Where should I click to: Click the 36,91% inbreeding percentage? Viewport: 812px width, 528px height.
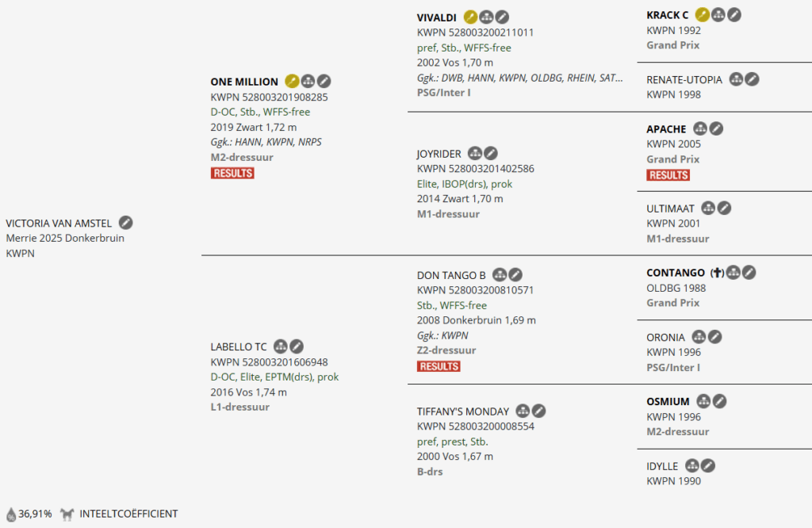pyautogui.click(x=35, y=514)
